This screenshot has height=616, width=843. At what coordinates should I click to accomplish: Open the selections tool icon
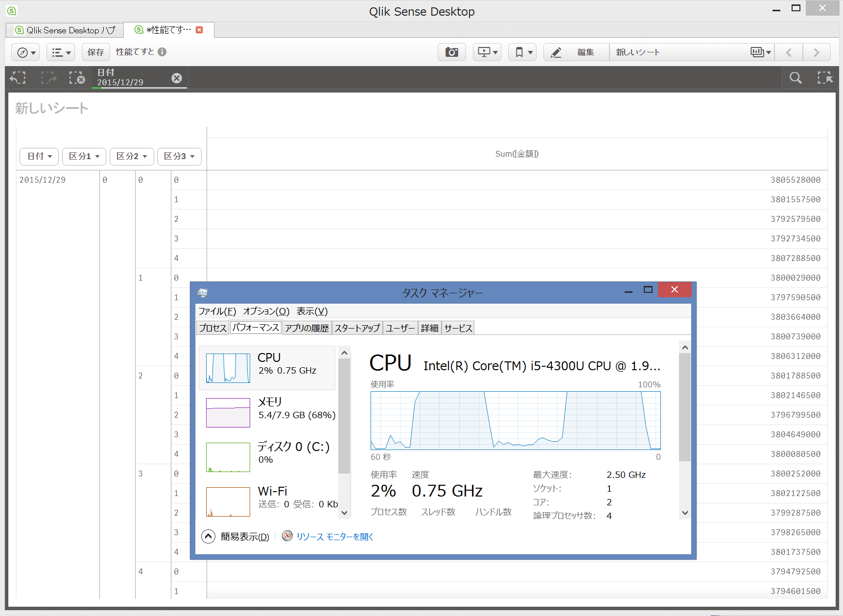825,77
